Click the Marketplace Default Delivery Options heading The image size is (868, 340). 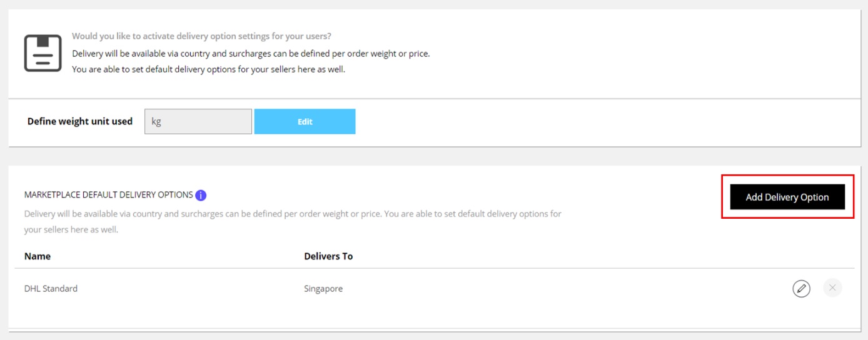coord(108,195)
